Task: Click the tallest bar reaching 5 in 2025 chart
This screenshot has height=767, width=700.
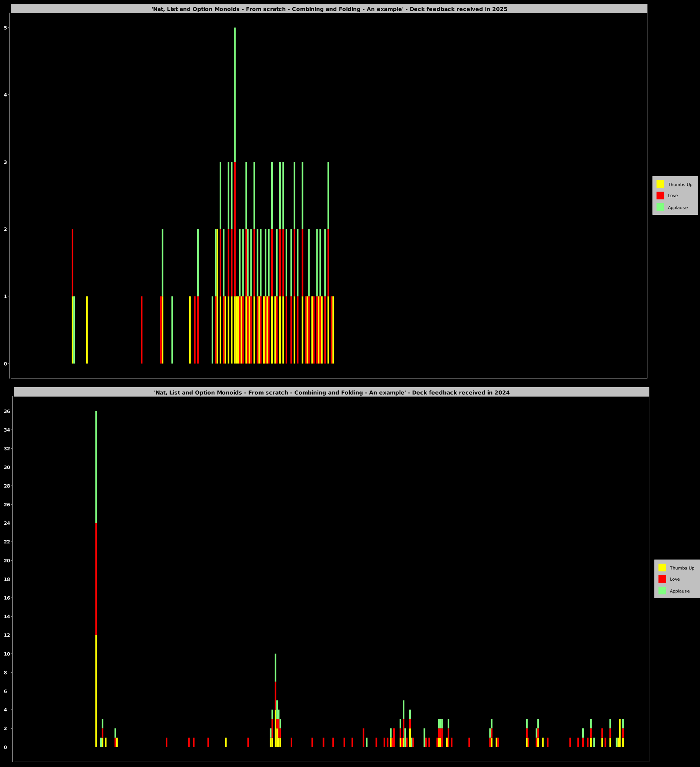Action: click(235, 96)
